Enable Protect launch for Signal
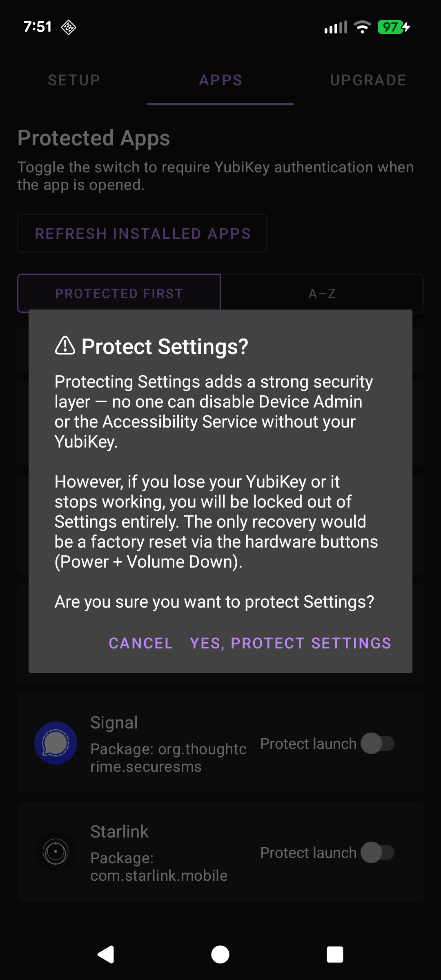 (x=377, y=743)
